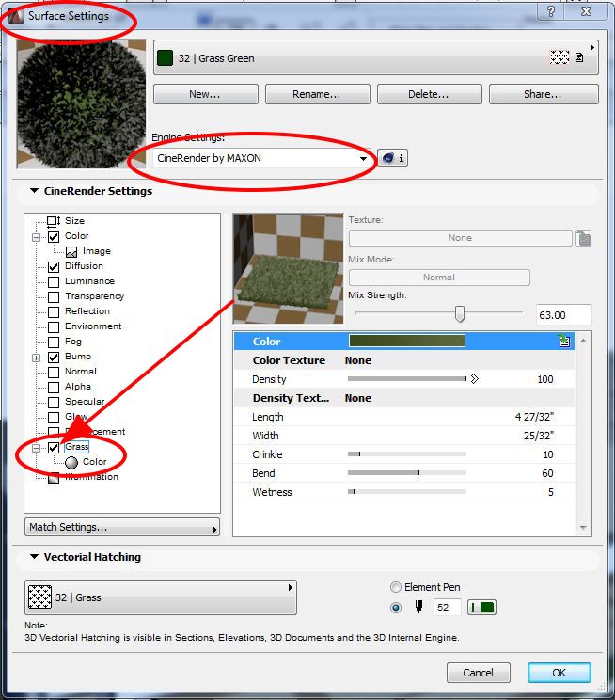615x700 pixels.
Task: Collapse the Grass channel tree node
Action: [37, 448]
